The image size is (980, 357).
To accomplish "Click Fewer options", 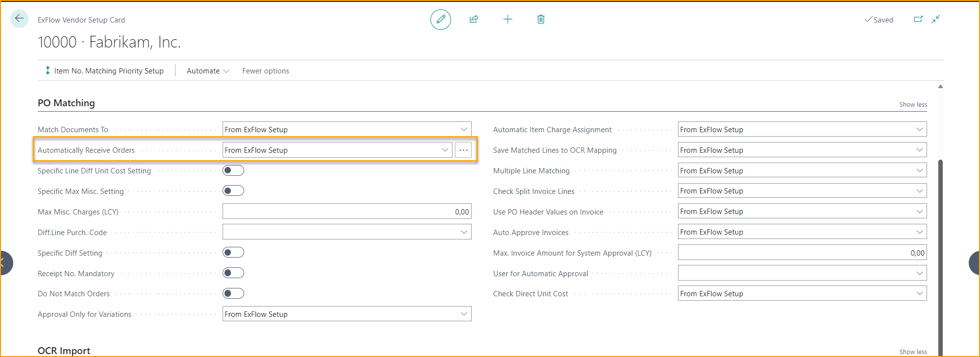I will [x=266, y=71].
